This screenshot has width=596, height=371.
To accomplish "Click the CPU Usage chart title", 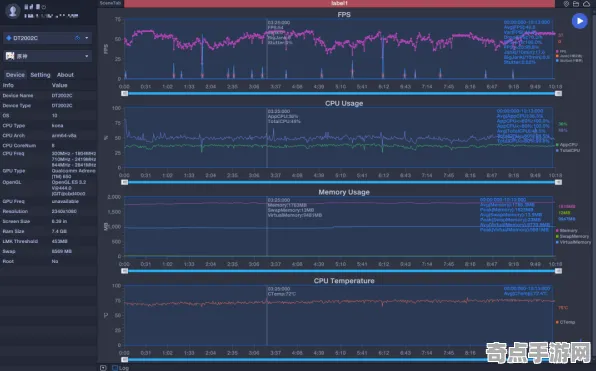I will (x=344, y=103).
